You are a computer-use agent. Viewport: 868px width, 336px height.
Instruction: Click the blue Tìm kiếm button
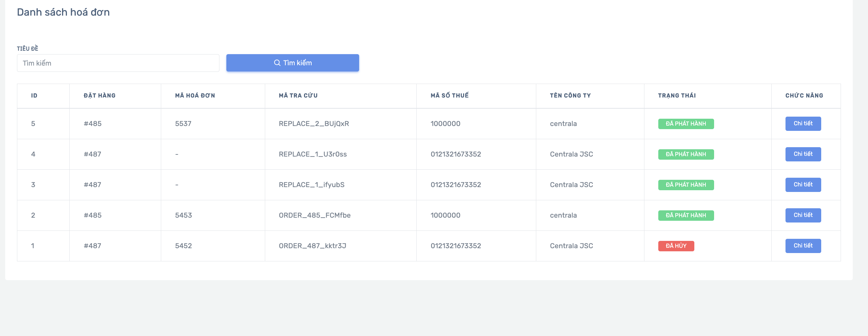tap(293, 63)
